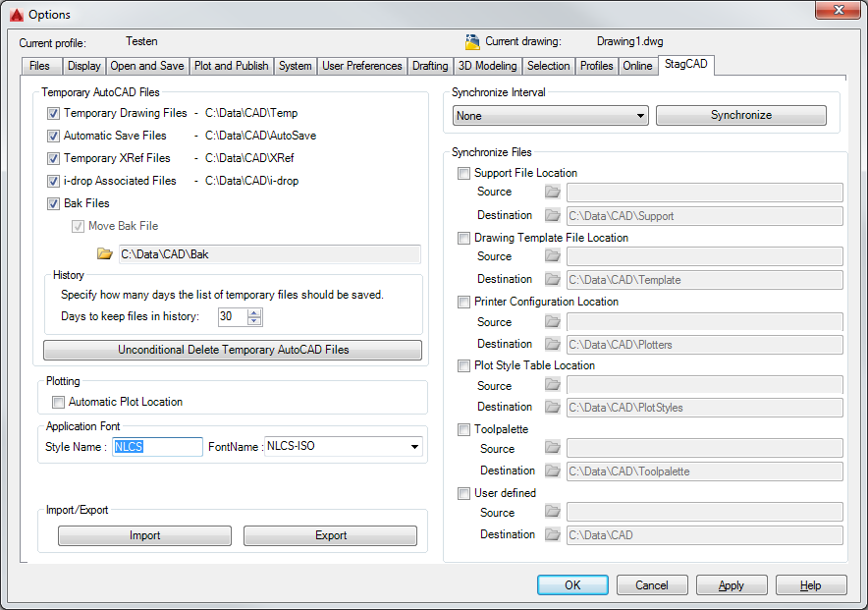The height and width of the screenshot is (610, 868).
Task: Browse for Support File Location source folder
Action: click(x=553, y=193)
